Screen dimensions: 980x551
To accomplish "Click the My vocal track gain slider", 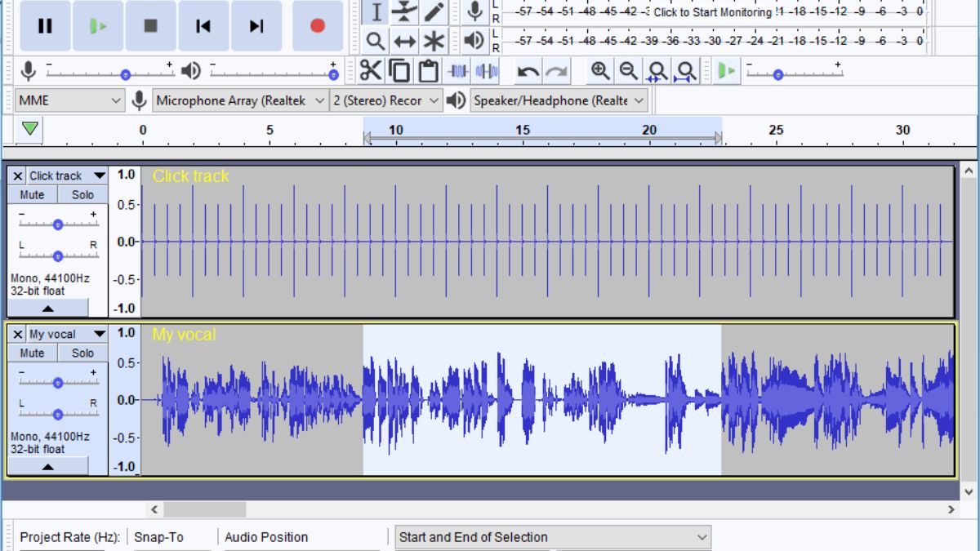I will pyautogui.click(x=58, y=382).
